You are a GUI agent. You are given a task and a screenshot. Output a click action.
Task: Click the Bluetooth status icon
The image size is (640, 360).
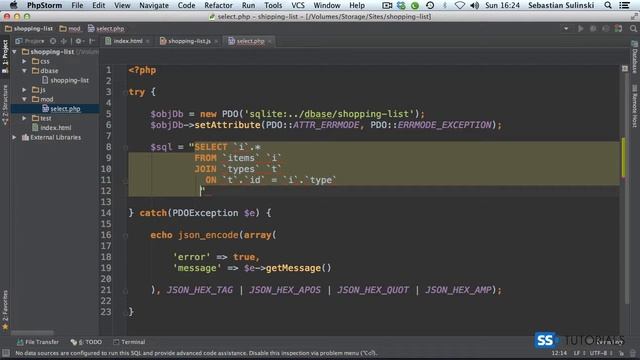click(x=444, y=5)
